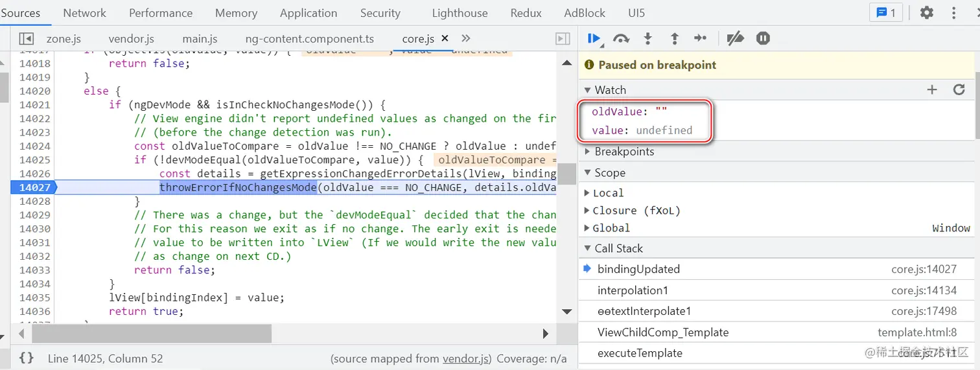Step out of the current function
This screenshot has height=370, width=980.
click(x=674, y=39)
